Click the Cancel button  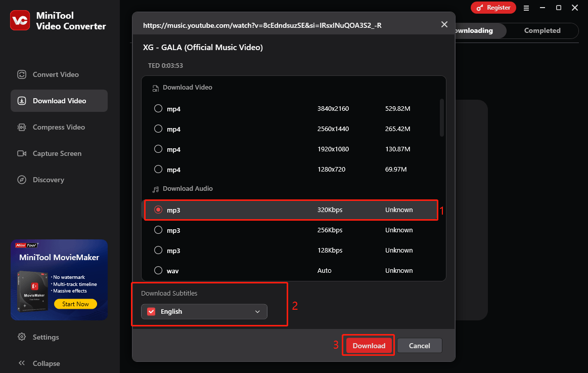click(x=419, y=346)
